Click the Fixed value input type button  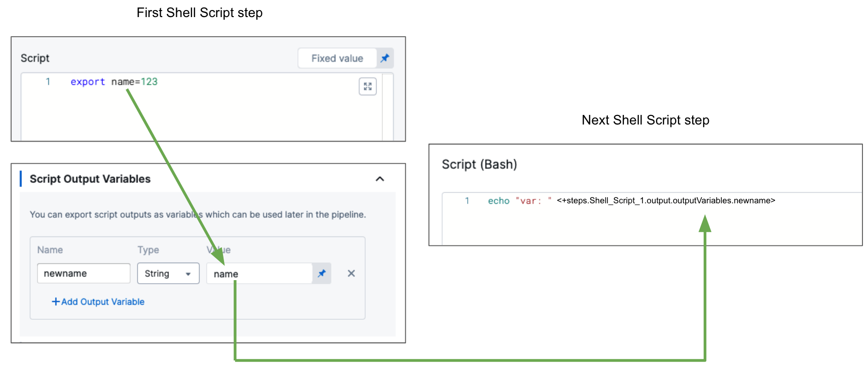[x=337, y=58]
